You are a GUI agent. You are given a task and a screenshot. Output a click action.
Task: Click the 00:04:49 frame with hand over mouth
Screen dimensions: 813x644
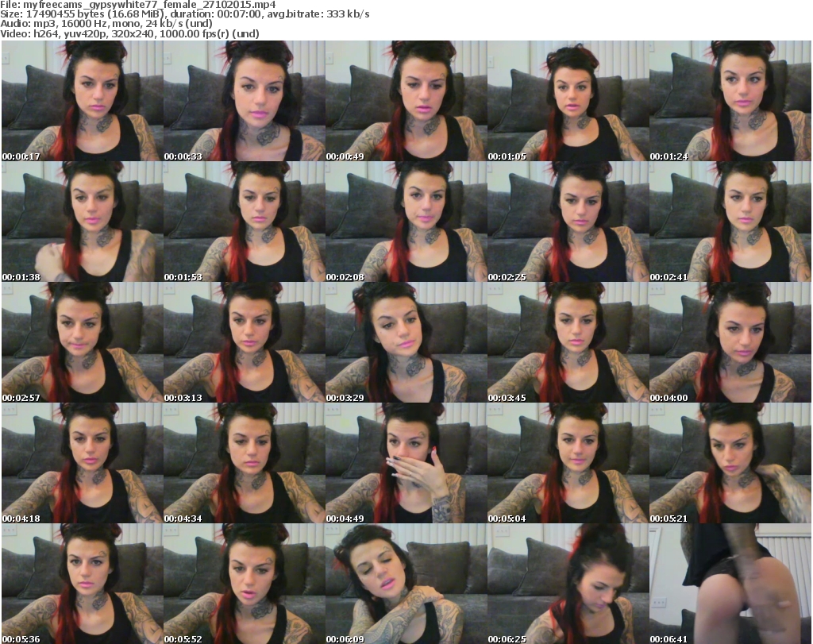406,463
